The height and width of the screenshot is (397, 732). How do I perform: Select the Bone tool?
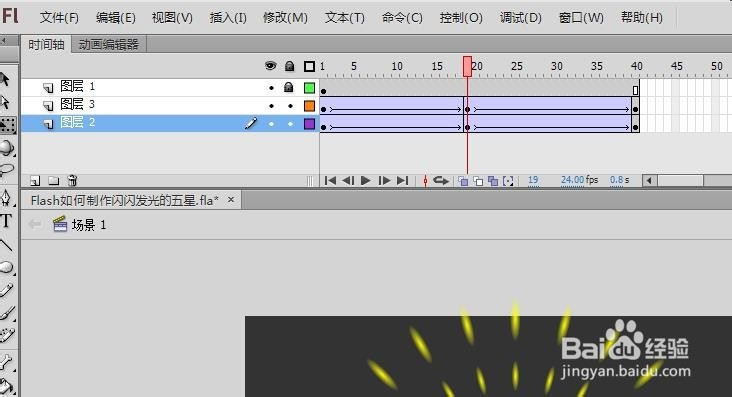coord(6,362)
